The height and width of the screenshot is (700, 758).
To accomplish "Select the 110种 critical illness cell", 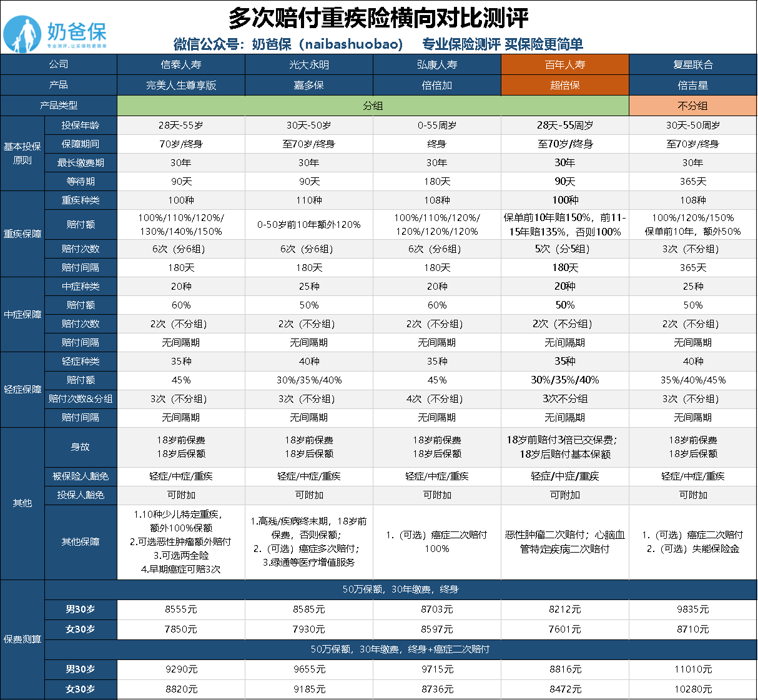I will (309, 200).
